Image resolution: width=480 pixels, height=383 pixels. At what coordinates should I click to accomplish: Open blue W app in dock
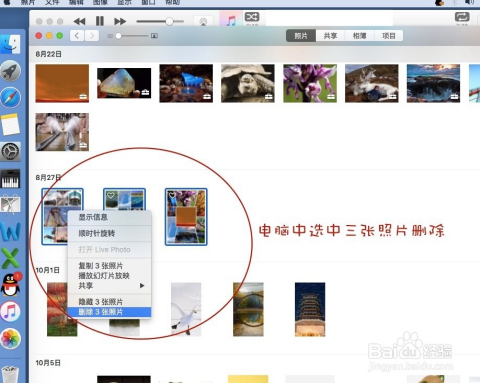[10, 231]
